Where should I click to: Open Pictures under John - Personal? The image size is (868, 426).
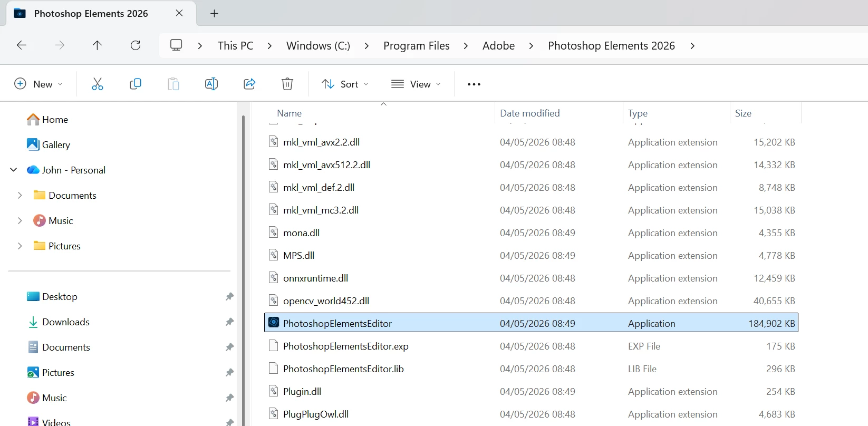point(57,246)
